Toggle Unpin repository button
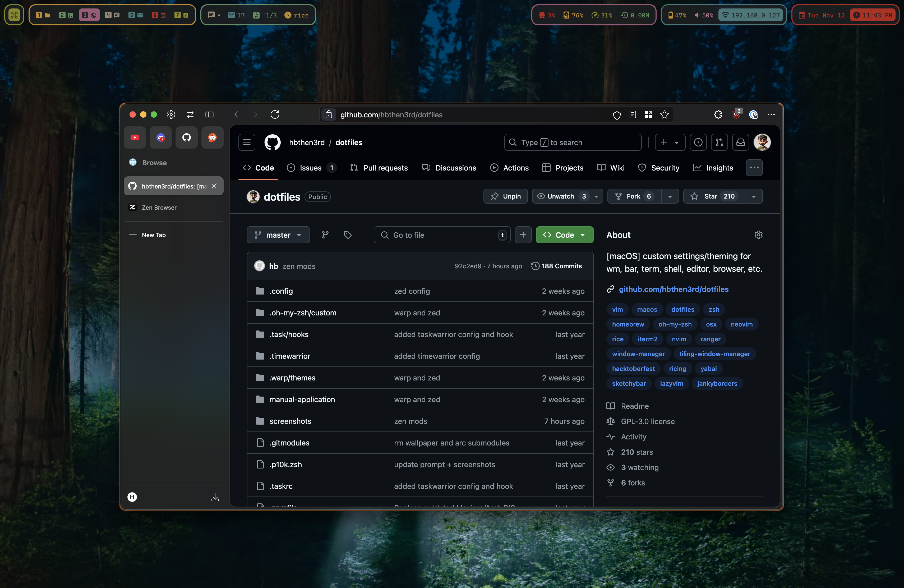Viewport: 904px width, 588px height. pyautogui.click(x=506, y=196)
